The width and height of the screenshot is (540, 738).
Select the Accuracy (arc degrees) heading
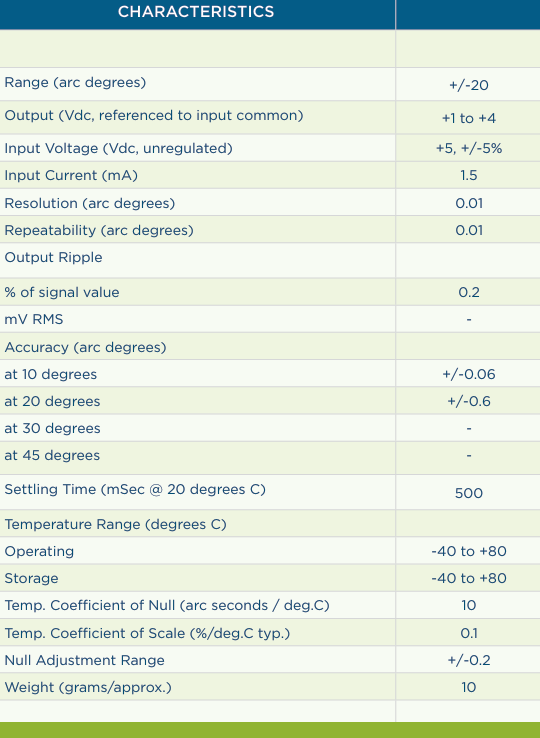click(85, 347)
